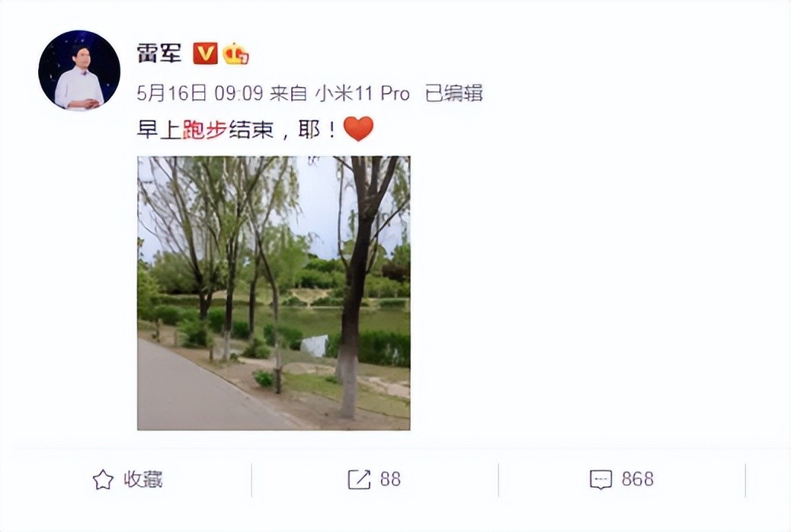
Task: Click the repost share arrow icon
Action: pos(359,479)
